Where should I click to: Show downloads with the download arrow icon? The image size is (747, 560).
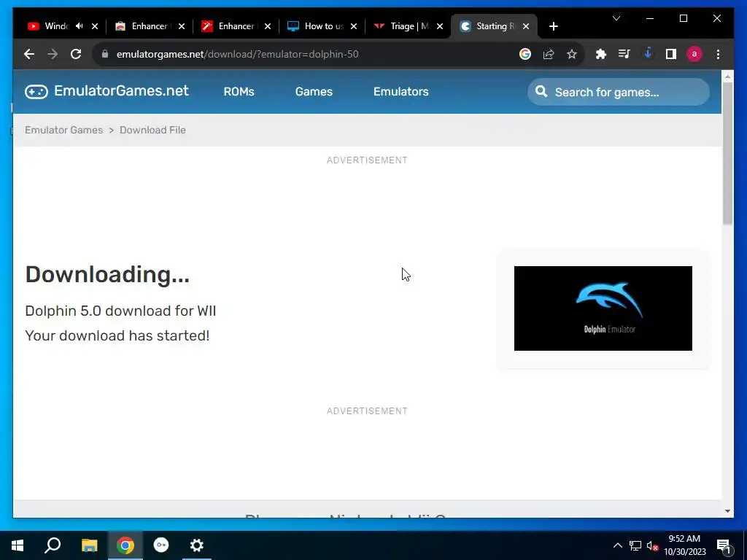[648, 54]
